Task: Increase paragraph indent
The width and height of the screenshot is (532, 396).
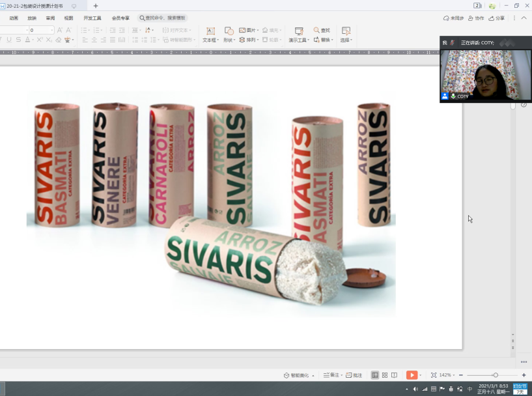Action: (x=122, y=30)
